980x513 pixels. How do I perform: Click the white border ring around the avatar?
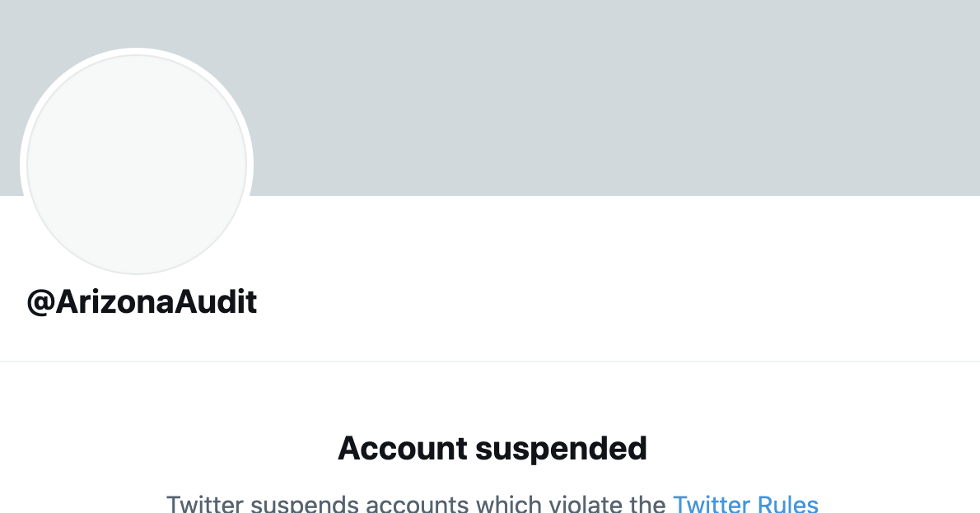coord(137,51)
